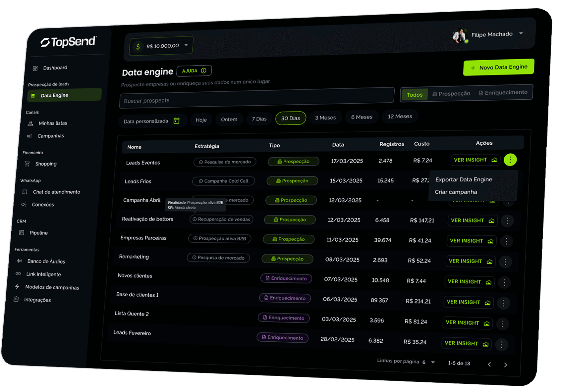Image resolution: width=563 pixels, height=392 pixels.
Task: Go to the next page arrow
Action: coord(505,365)
